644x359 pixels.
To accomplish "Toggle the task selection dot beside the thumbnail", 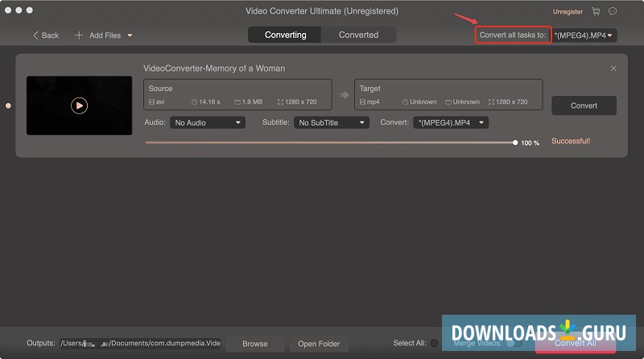I will (8, 106).
